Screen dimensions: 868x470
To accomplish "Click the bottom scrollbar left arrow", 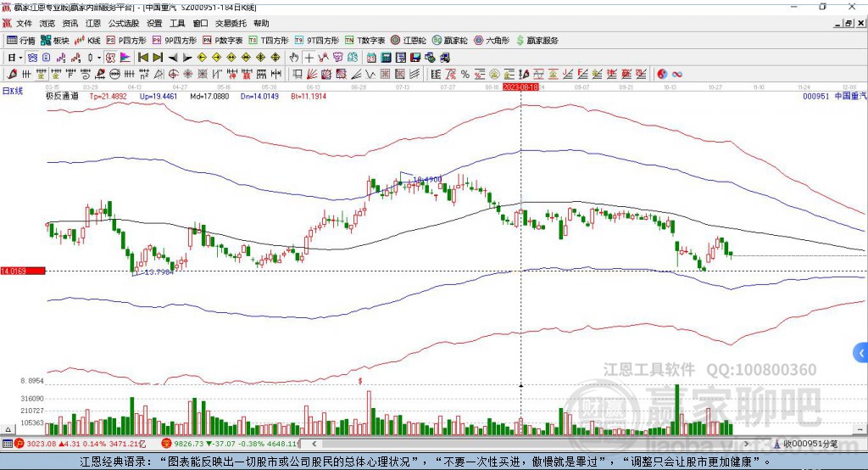I will [x=314, y=444].
